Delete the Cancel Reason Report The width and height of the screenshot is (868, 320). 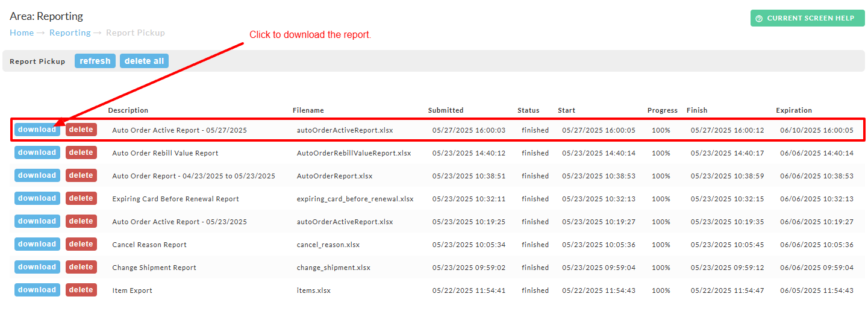[81, 244]
